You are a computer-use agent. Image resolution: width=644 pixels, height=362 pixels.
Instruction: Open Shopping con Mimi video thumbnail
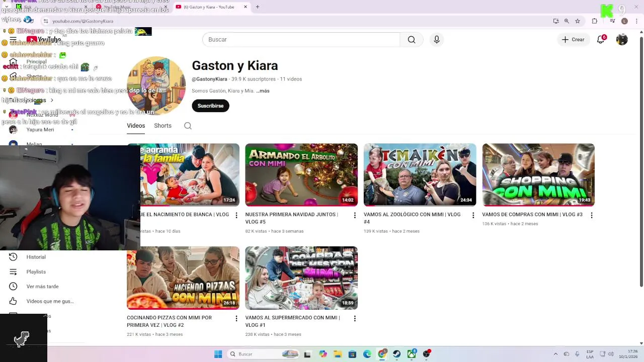tap(538, 175)
